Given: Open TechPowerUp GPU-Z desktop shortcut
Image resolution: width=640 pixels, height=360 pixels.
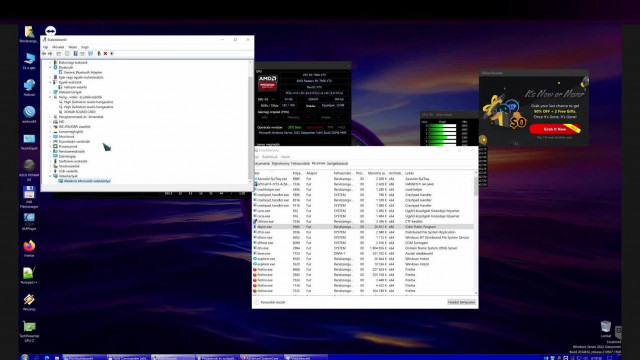Looking at the screenshot, I should click(29, 331).
